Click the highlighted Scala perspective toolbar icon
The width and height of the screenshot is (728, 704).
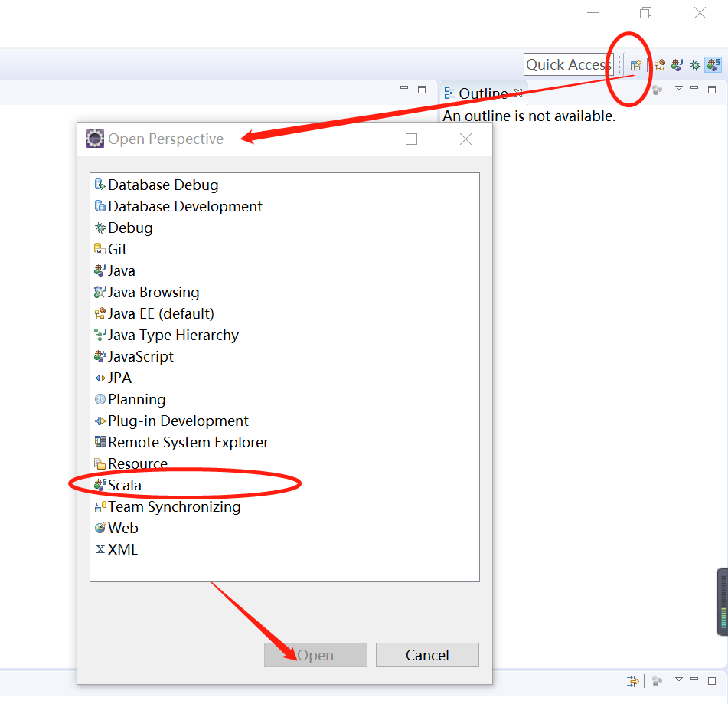click(x=713, y=64)
